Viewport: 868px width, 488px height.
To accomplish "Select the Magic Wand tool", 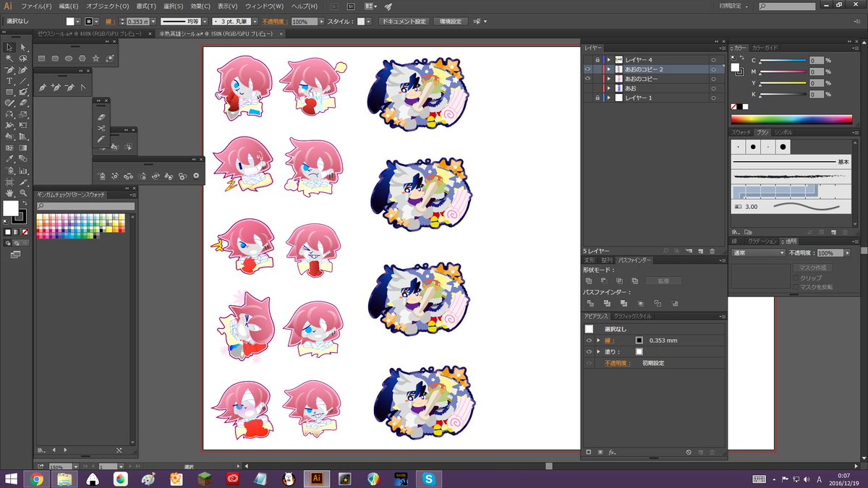I will click(9, 58).
